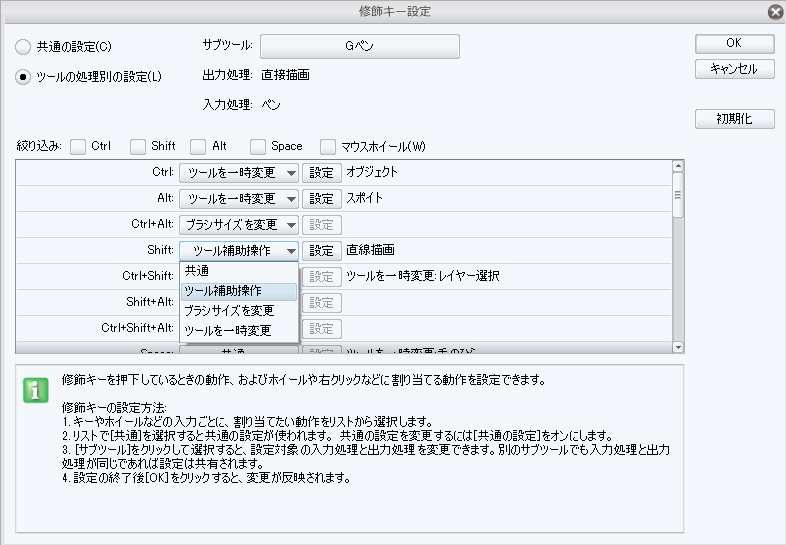
Task: Click the Ctrl+Shift+Alt: row label
Action: (x=137, y=328)
